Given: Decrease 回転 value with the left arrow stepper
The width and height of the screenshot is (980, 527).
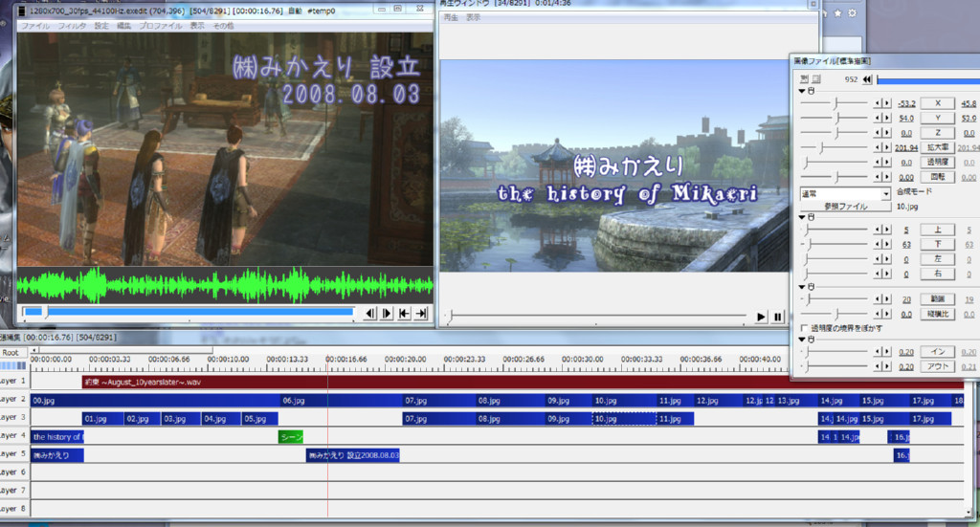Looking at the screenshot, I should pyautogui.click(x=879, y=177).
